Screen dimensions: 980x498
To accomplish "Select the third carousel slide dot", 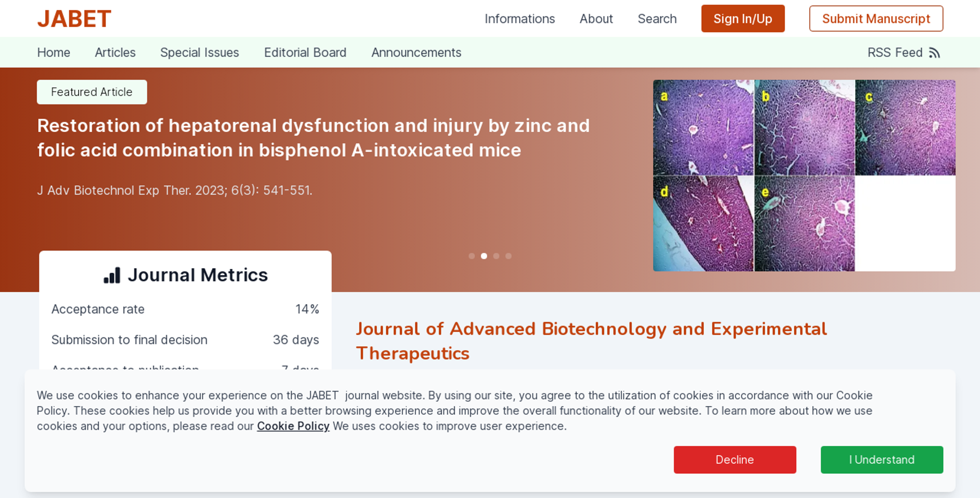I will (496, 256).
